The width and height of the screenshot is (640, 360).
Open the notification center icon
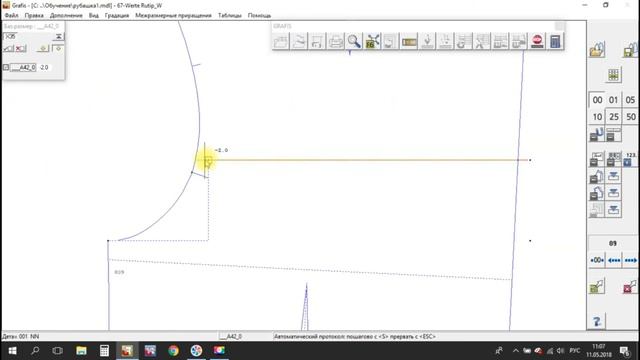pos(624,351)
